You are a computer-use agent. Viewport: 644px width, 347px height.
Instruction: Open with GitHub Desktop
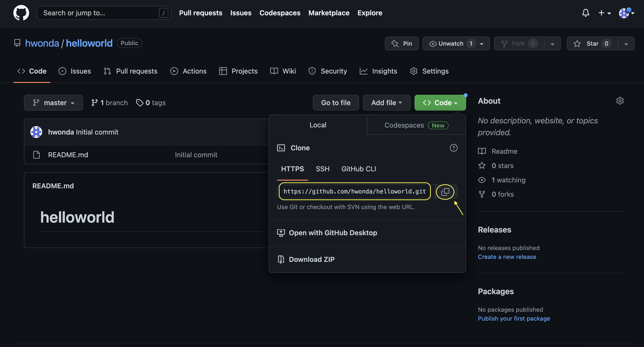[333, 233]
